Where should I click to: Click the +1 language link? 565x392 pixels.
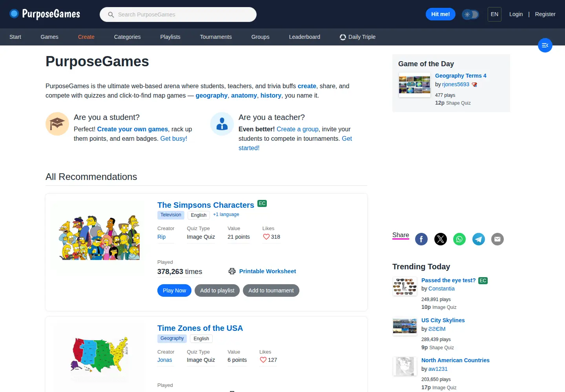(x=226, y=214)
